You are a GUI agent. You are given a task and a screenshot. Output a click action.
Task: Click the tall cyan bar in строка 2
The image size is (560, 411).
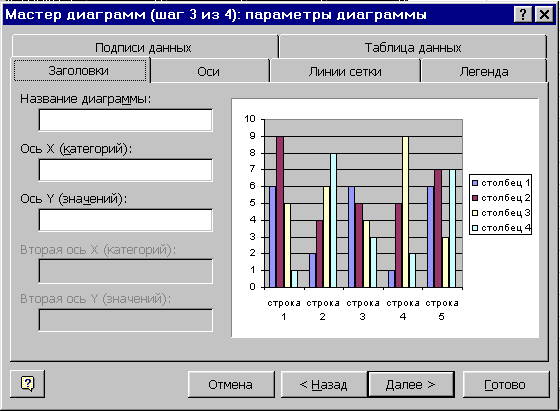(333, 220)
